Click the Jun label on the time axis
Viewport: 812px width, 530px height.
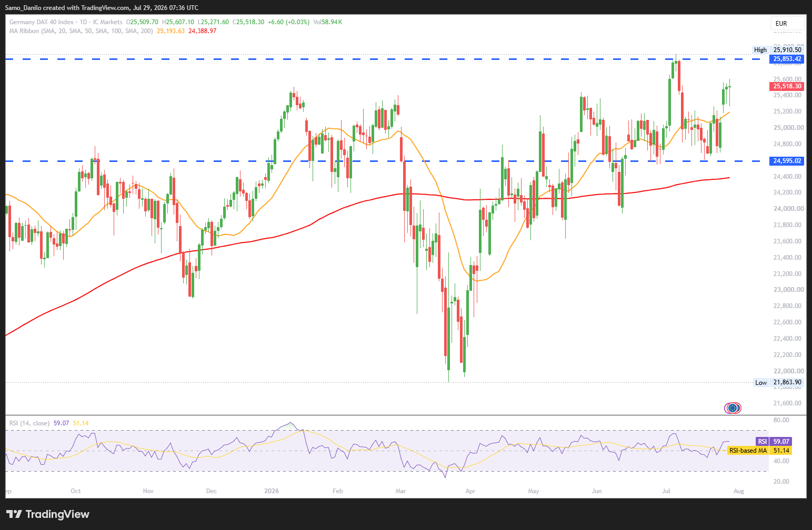(597, 491)
